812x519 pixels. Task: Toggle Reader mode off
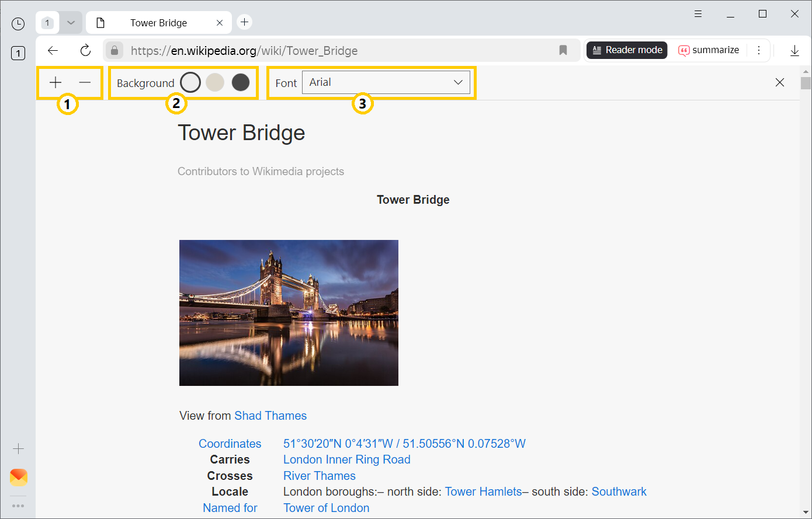coord(626,50)
